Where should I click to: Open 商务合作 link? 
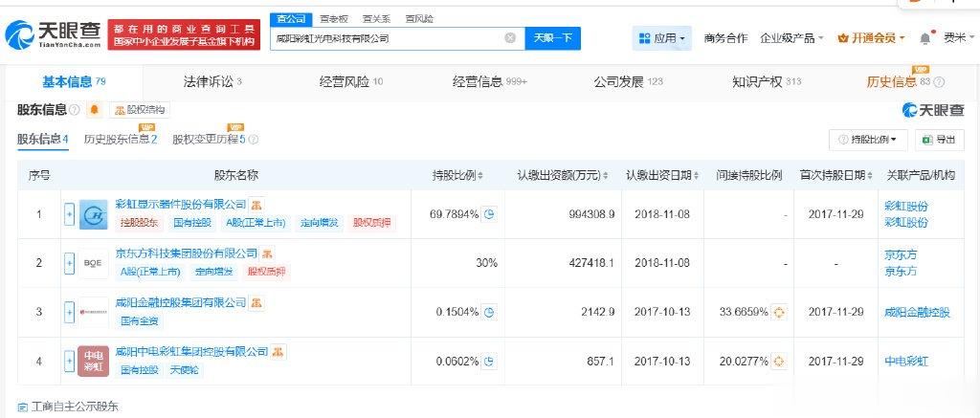coord(725,38)
